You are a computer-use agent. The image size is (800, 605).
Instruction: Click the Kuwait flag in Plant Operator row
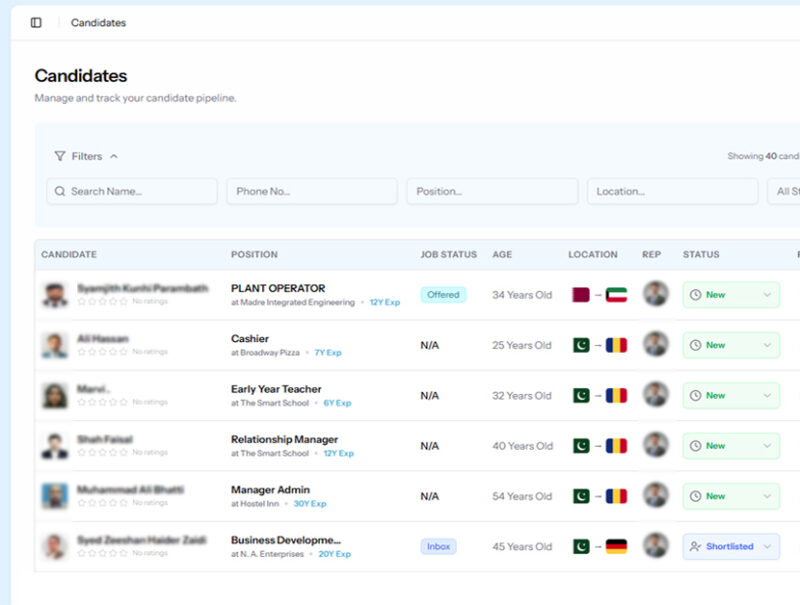[616, 295]
